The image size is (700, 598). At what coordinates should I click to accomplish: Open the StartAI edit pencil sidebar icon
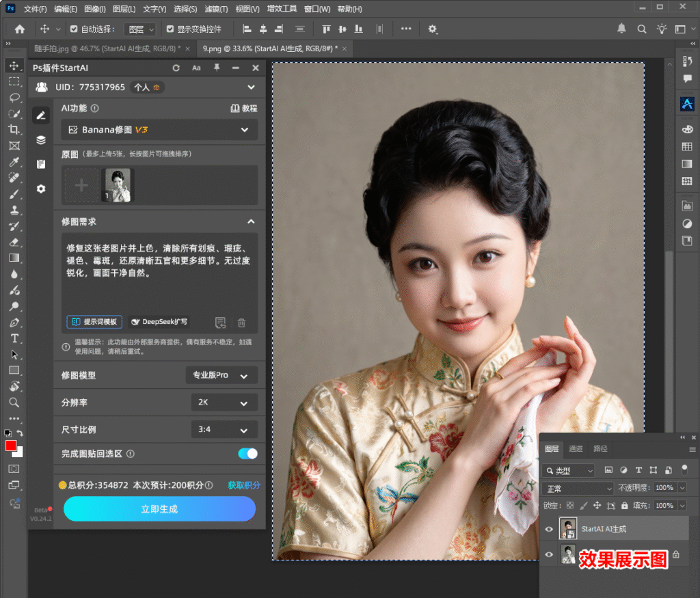click(x=40, y=115)
